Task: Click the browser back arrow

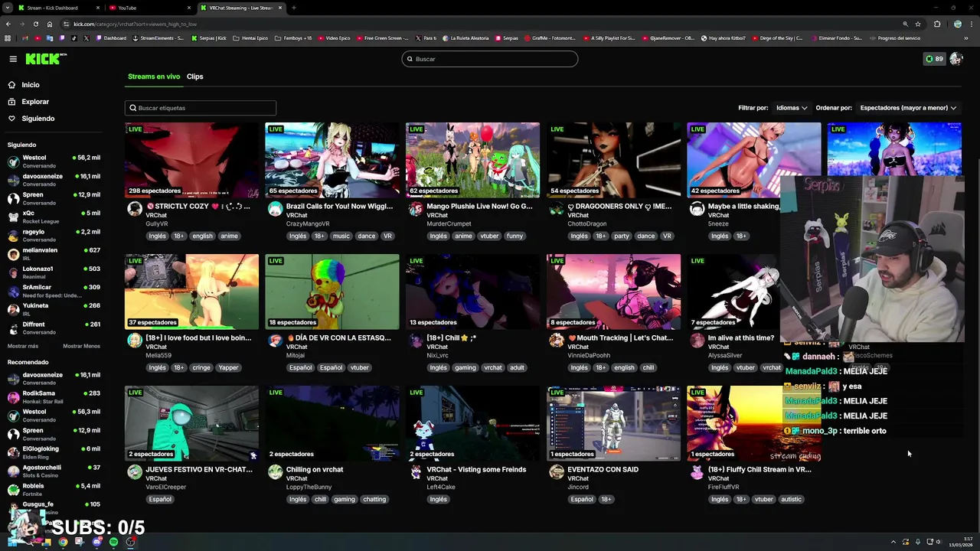Action: pos(8,24)
